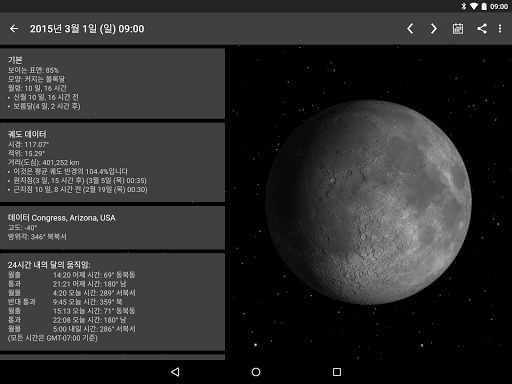The image size is (512, 384).
Task: Select the 기본 basic info card
Action: [x=112, y=83]
